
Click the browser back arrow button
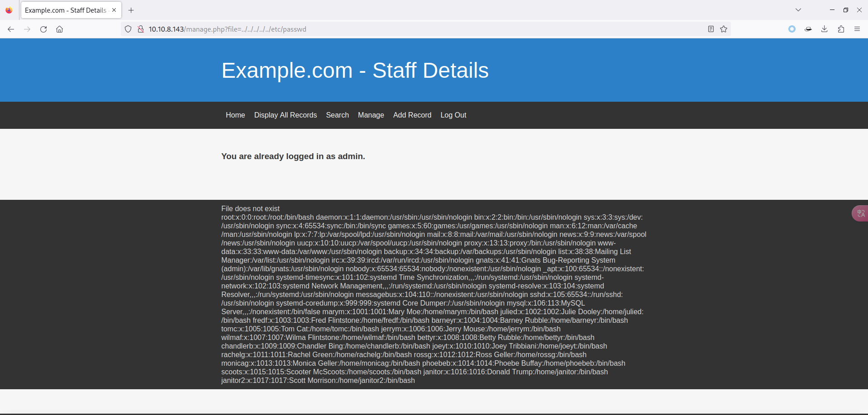coord(11,29)
